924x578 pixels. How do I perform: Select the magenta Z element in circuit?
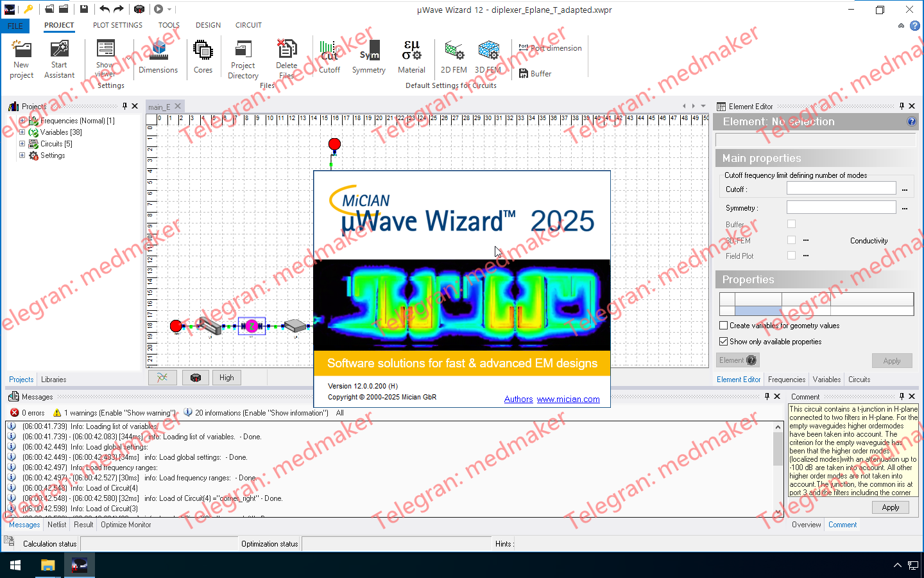[252, 326]
